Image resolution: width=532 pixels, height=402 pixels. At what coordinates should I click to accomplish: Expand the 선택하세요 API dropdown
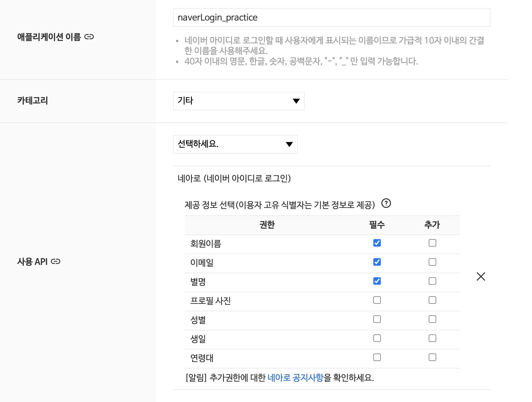(235, 144)
